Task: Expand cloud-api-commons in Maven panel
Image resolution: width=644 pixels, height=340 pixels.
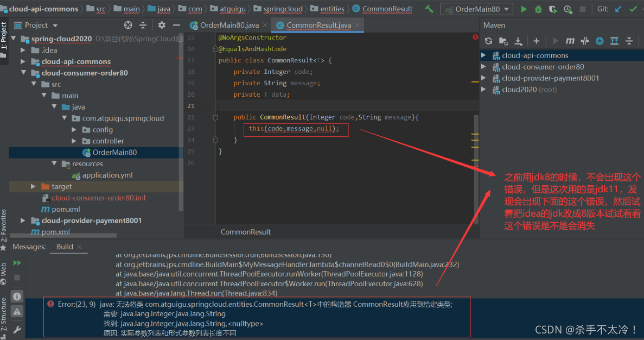Action: 484,55
